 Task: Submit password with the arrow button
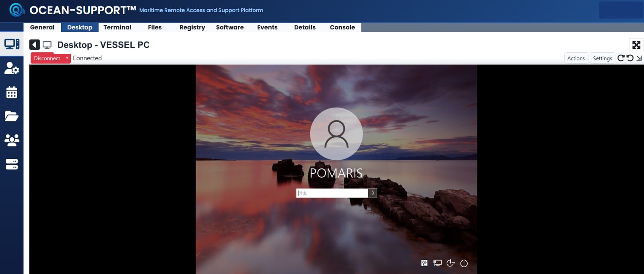point(372,193)
